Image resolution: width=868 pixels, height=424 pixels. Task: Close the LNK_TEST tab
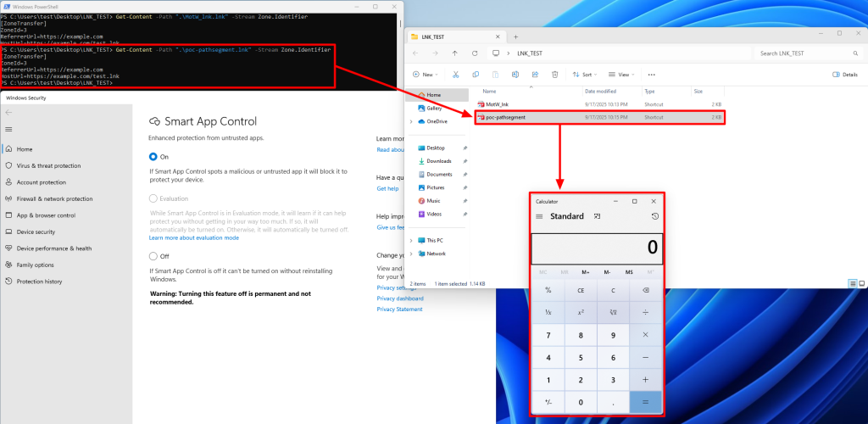click(x=497, y=36)
